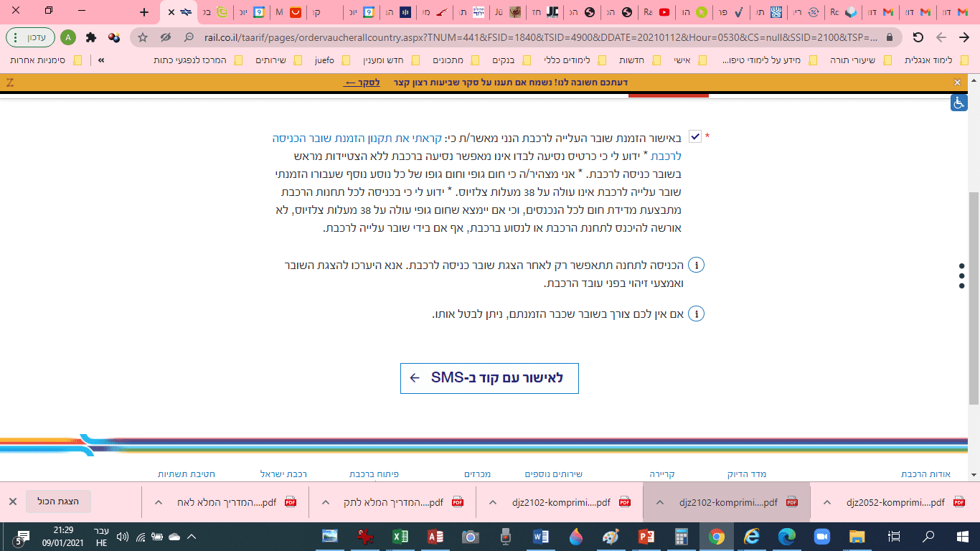Open the "סימניות אחרות" bookmarks folder
980x551 pixels.
[47, 60]
